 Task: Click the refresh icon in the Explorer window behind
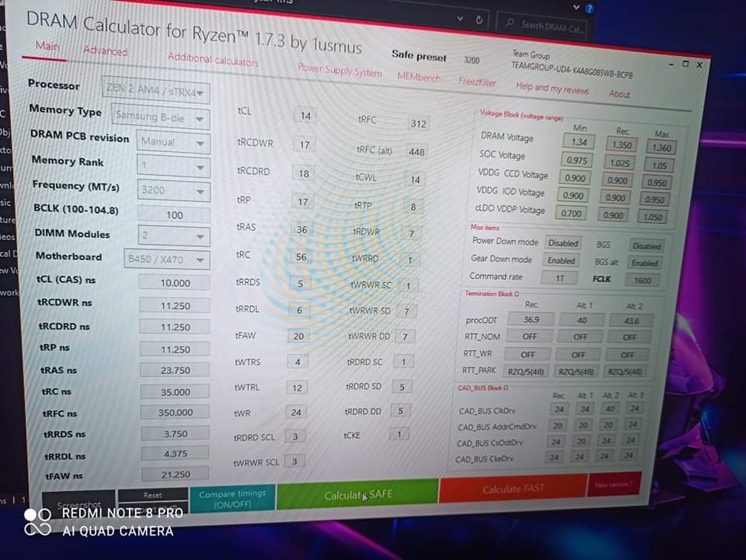479,19
